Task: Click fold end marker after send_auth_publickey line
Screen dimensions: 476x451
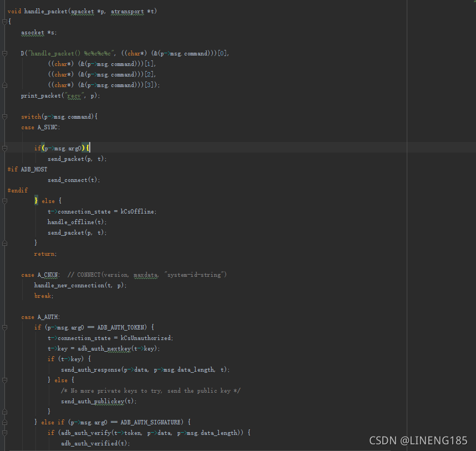Action: (x=4, y=412)
